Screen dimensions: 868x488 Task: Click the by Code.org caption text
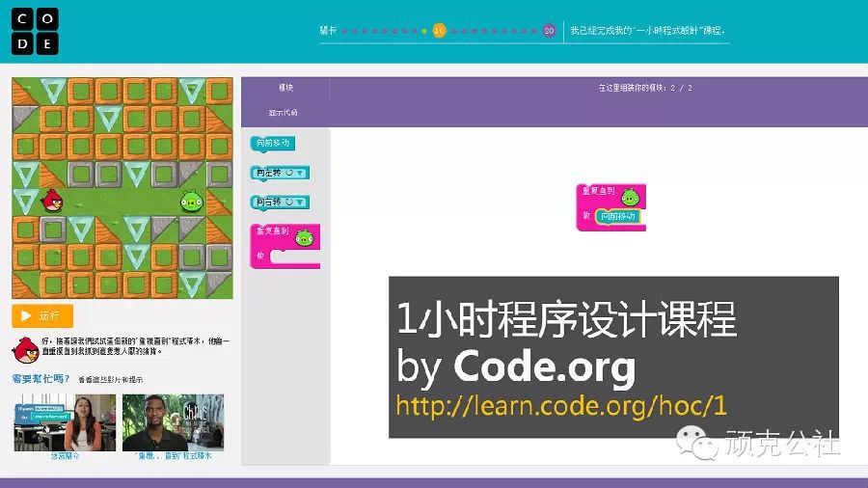pyautogui.click(x=516, y=366)
